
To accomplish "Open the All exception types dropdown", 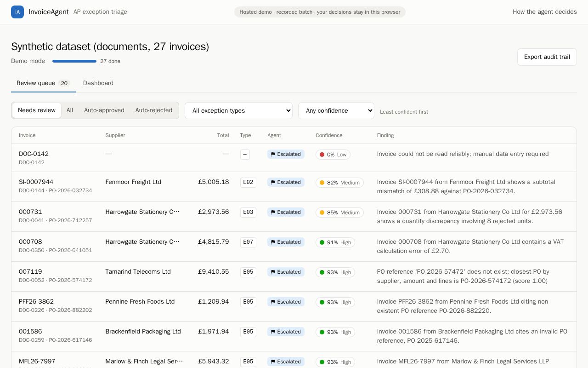I will pos(238,110).
